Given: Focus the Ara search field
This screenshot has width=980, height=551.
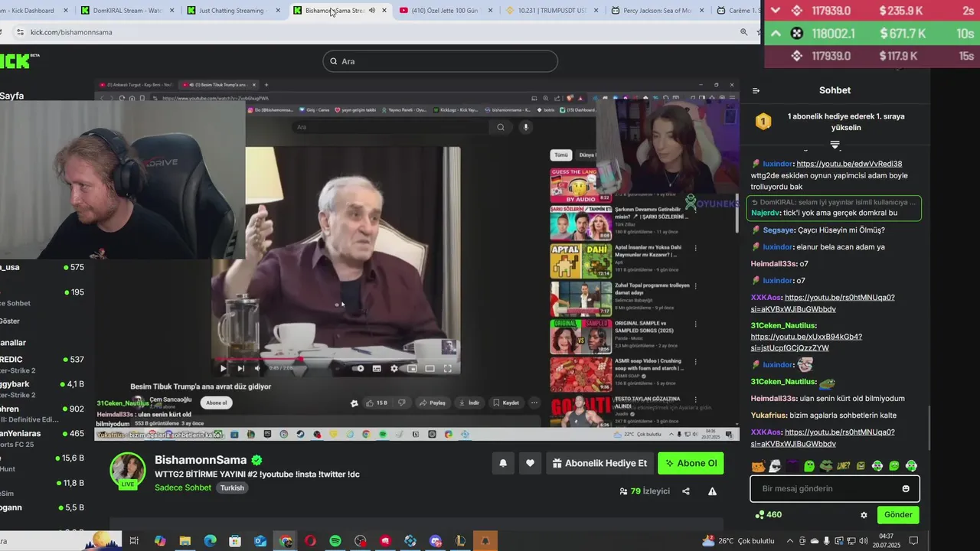Looking at the screenshot, I should (440, 61).
